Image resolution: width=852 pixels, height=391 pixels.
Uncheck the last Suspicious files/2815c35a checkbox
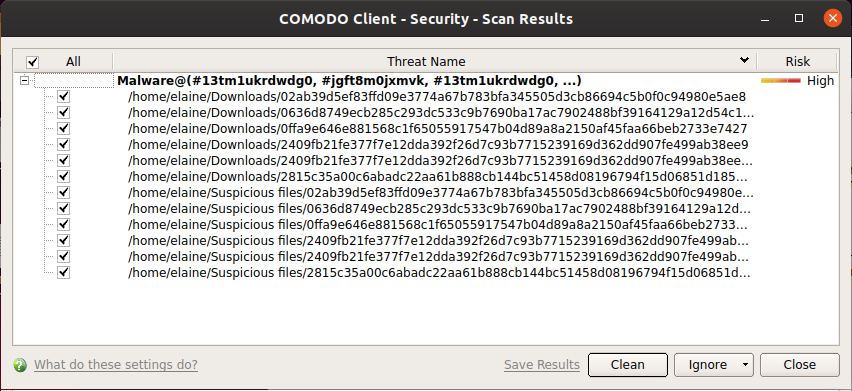(x=64, y=273)
